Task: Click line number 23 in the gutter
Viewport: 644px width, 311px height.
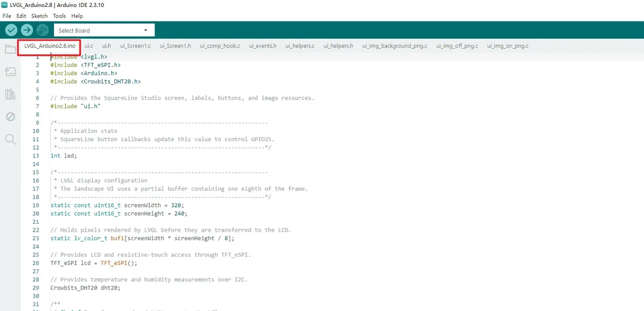Action: 36,238
